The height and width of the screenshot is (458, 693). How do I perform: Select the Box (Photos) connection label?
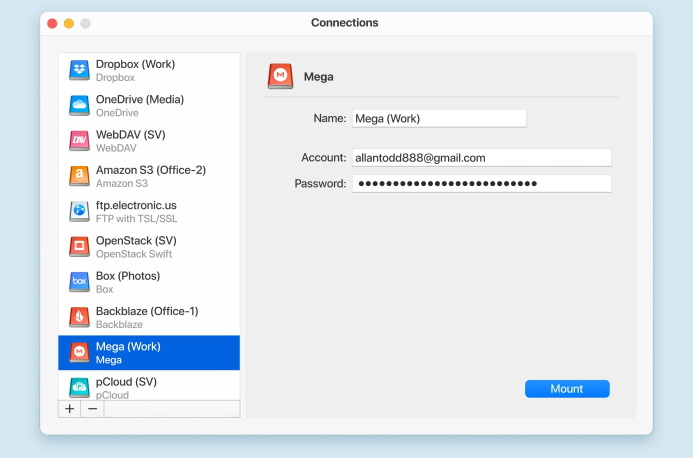128,276
